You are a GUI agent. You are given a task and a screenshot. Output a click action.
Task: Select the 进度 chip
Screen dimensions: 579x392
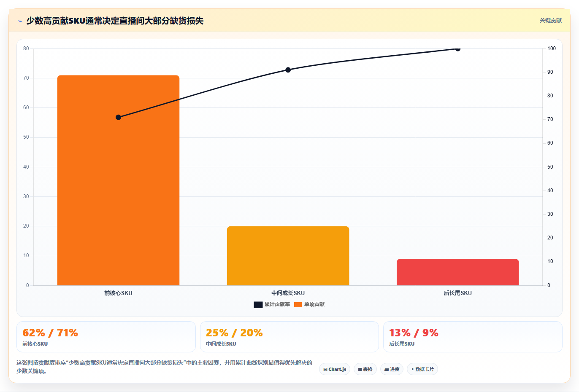(392, 369)
